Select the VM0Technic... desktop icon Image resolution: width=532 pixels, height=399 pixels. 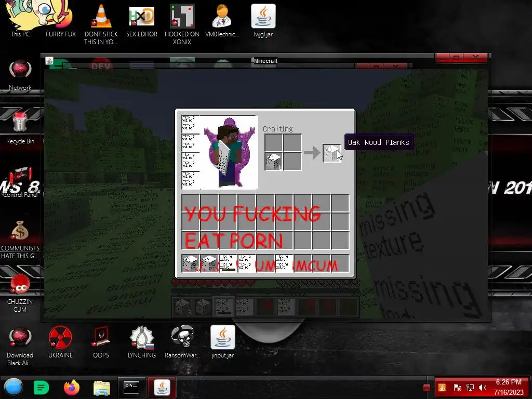coord(222,20)
